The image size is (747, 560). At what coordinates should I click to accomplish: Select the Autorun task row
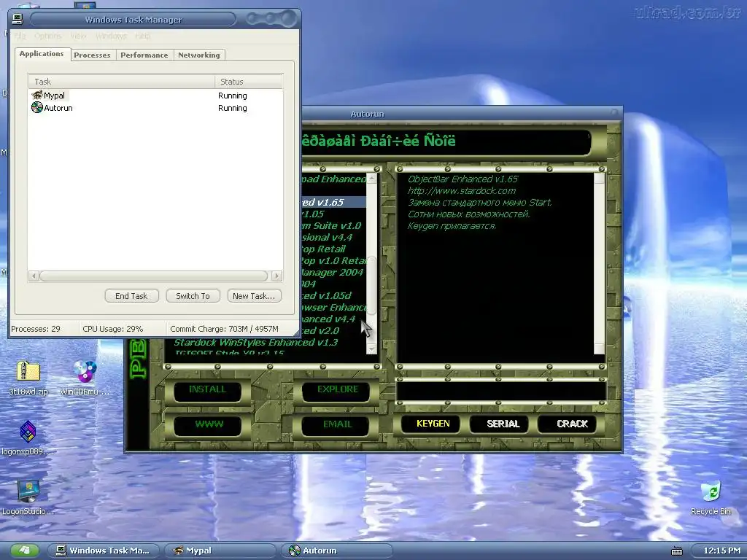tap(155, 108)
